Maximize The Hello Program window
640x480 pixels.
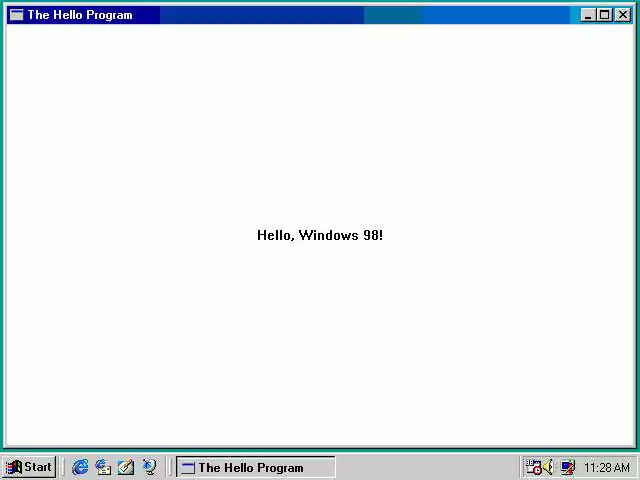click(604, 15)
